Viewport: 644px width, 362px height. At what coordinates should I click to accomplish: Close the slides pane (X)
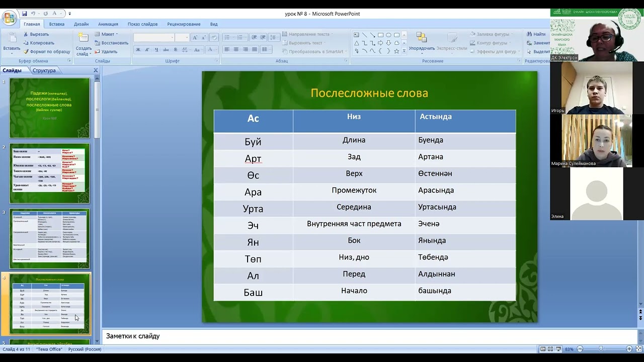coord(96,70)
